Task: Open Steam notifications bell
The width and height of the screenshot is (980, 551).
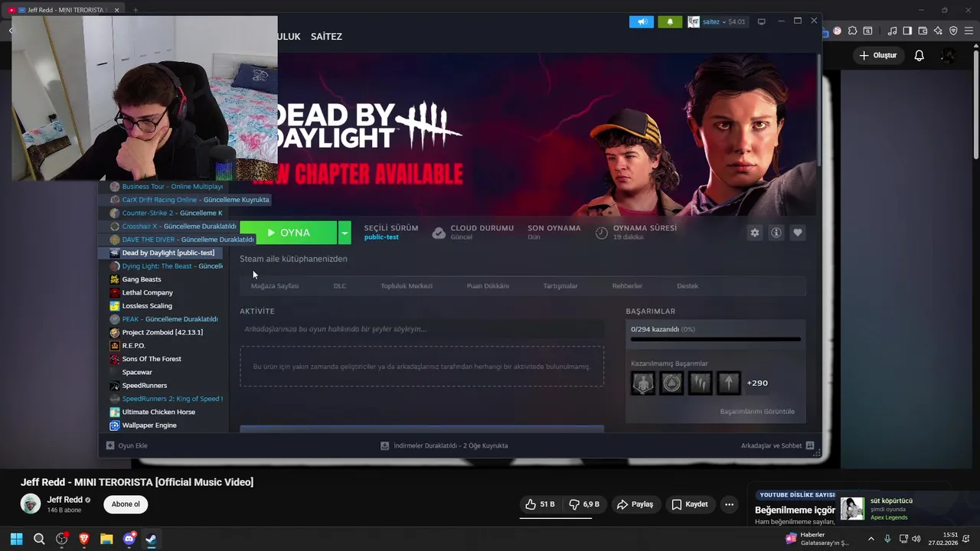Action: click(x=670, y=21)
